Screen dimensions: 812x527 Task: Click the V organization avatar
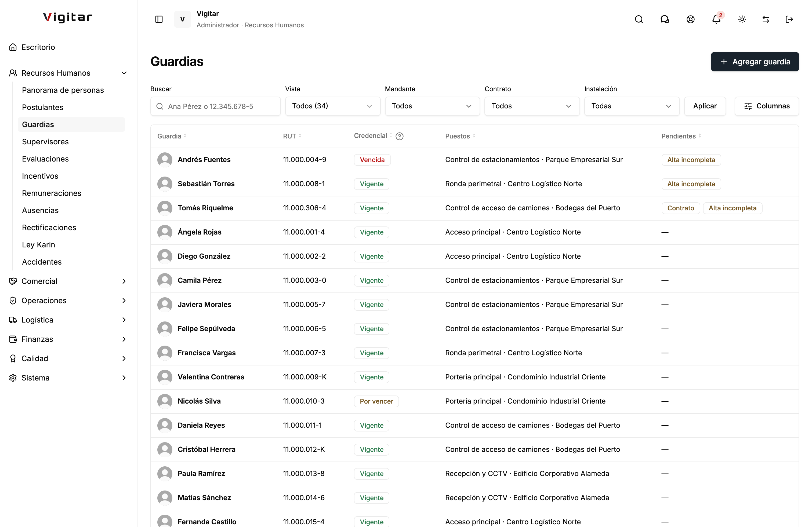coord(183,19)
